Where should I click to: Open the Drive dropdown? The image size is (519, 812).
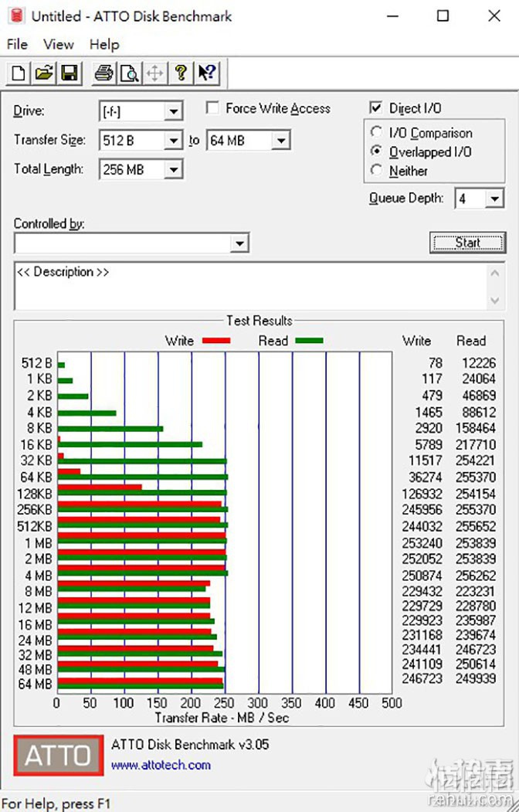pos(173,111)
